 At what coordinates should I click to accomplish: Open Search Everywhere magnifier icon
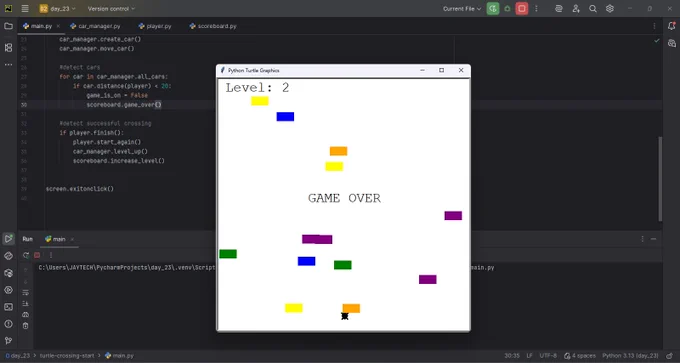pos(593,9)
